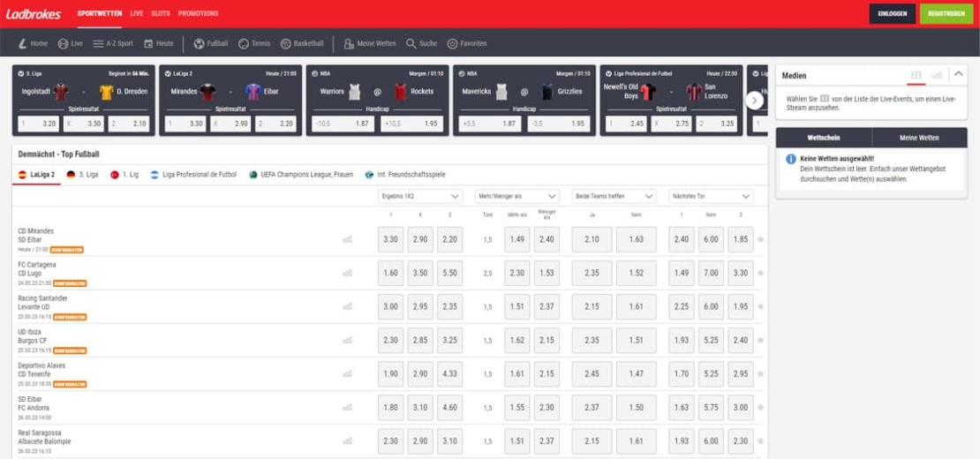Select the 3. Liga league tab
The height and width of the screenshot is (459, 980).
pyautogui.click(x=82, y=175)
